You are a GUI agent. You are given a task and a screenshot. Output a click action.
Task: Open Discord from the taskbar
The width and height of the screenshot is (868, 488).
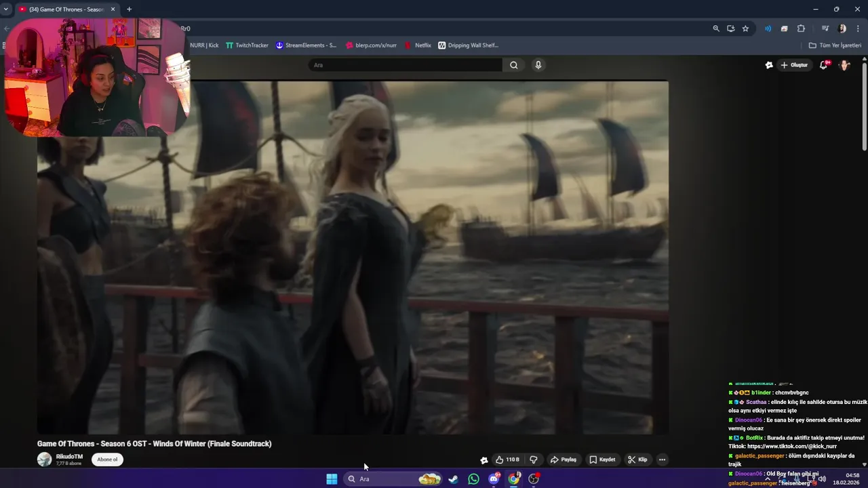pyautogui.click(x=494, y=479)
